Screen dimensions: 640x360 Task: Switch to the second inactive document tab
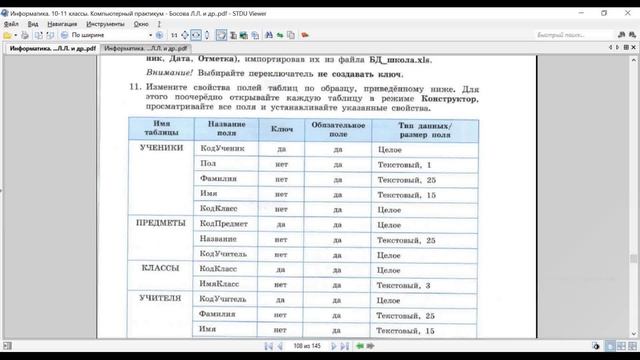click(146, 48)
